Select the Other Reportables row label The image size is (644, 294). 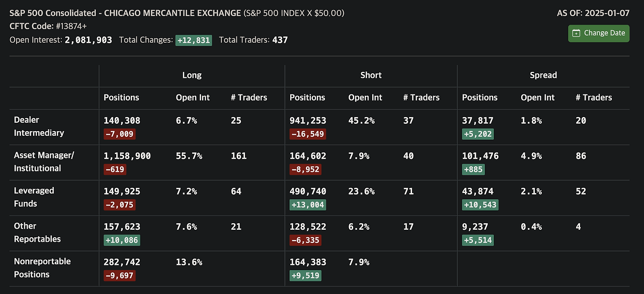tap(37, 232)
